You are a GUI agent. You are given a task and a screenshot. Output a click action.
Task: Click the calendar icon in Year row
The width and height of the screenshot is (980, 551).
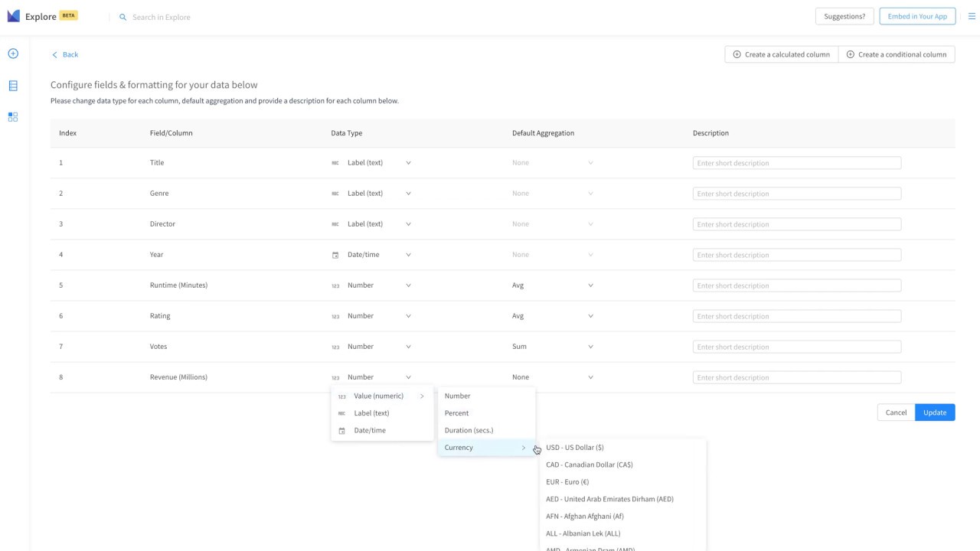coord(335,255)
